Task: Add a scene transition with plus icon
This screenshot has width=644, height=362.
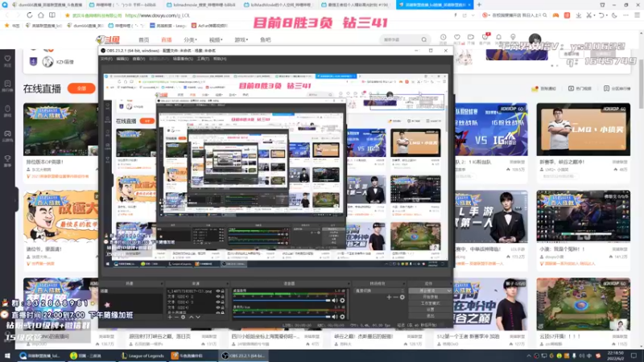Action: click(389, 297)
